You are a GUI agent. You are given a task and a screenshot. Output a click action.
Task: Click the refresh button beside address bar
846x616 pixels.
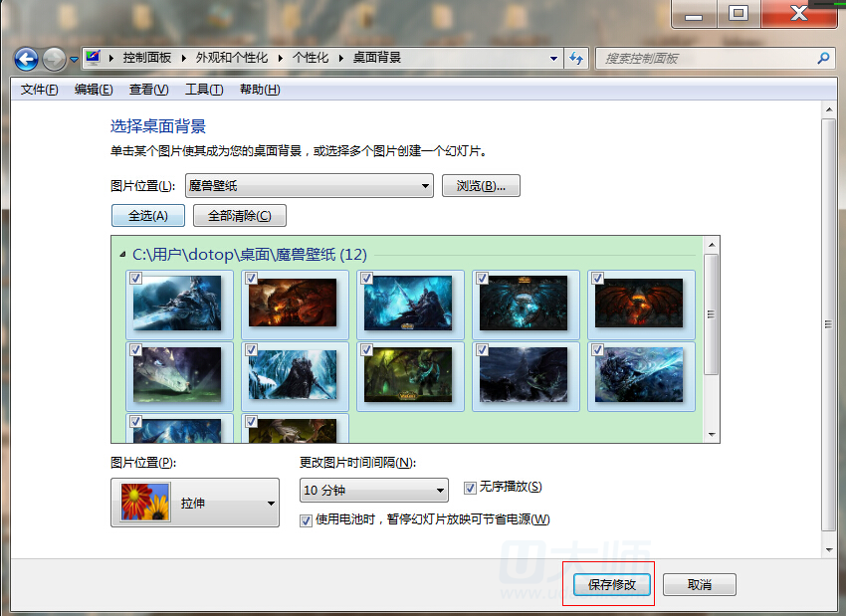[576, 59]
